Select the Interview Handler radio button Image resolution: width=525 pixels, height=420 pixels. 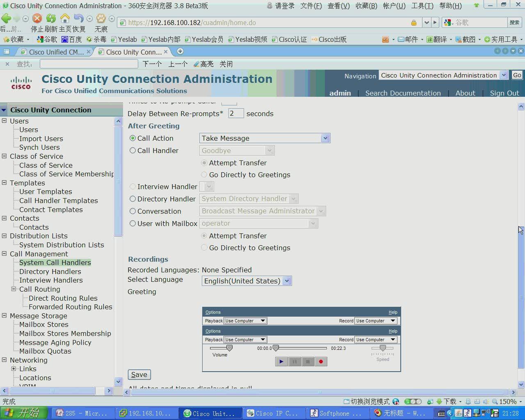point(132,187)
